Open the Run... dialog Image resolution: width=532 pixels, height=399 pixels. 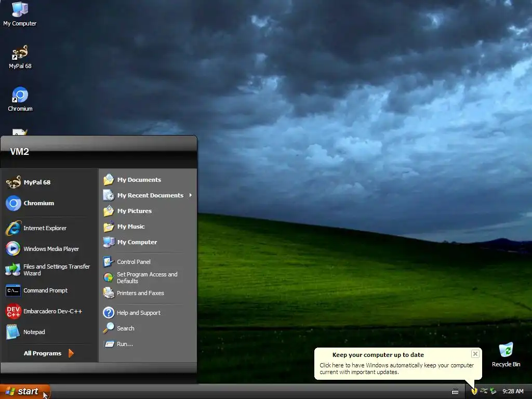(x=148, y=344)
